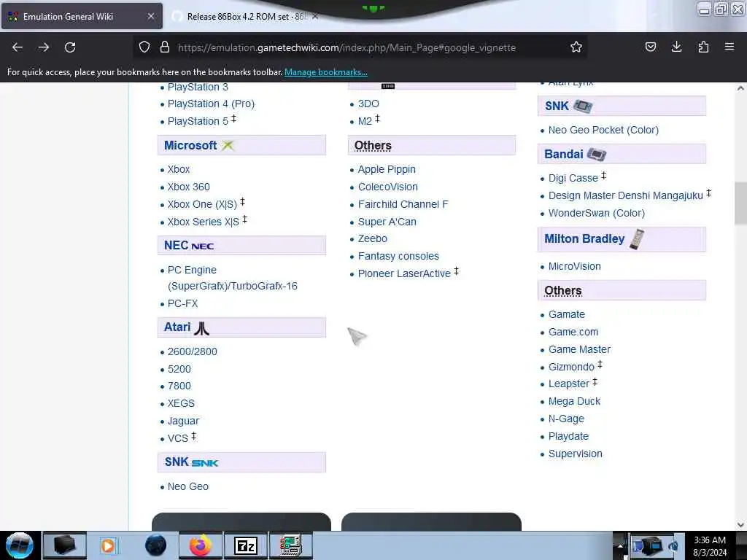747x560 pixels.
Task: Open the Milton Bradley heading link
Action: 584,238
